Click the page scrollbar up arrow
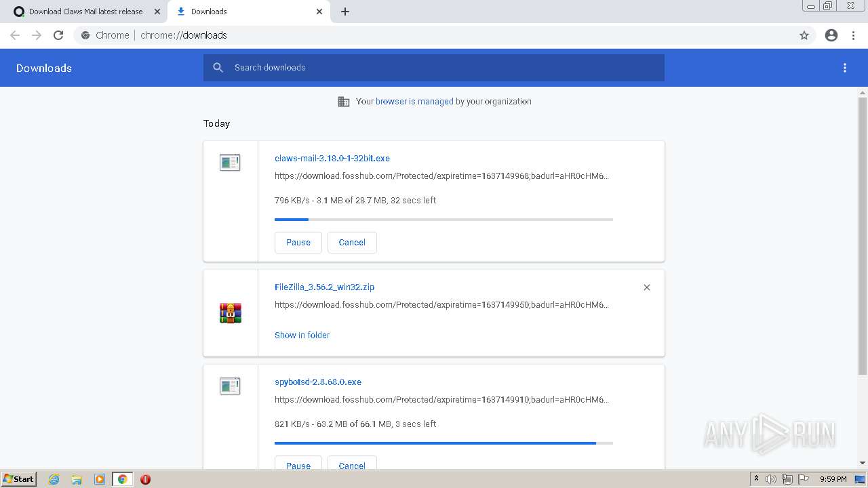Image resolution: width=868 pixels, height=488 pixels. point(863,92)
